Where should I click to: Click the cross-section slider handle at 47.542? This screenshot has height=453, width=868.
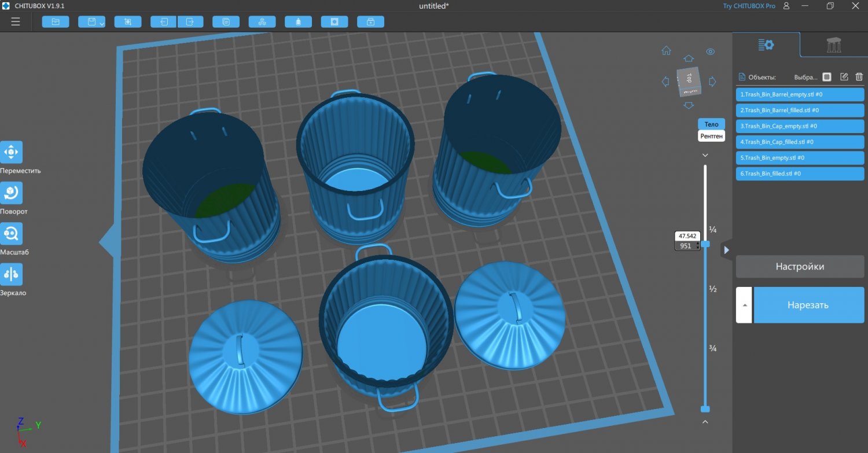coord(707,244)
